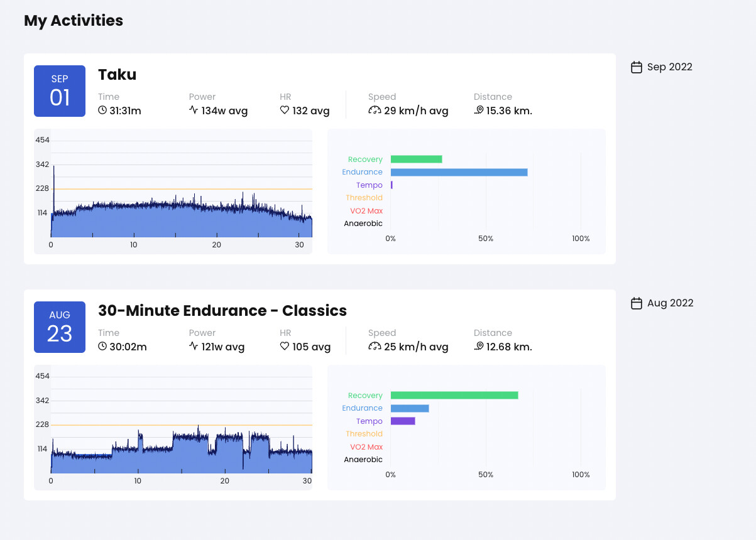
Task: Click the 25 km/h avg speed value
Action: (416, 347)
